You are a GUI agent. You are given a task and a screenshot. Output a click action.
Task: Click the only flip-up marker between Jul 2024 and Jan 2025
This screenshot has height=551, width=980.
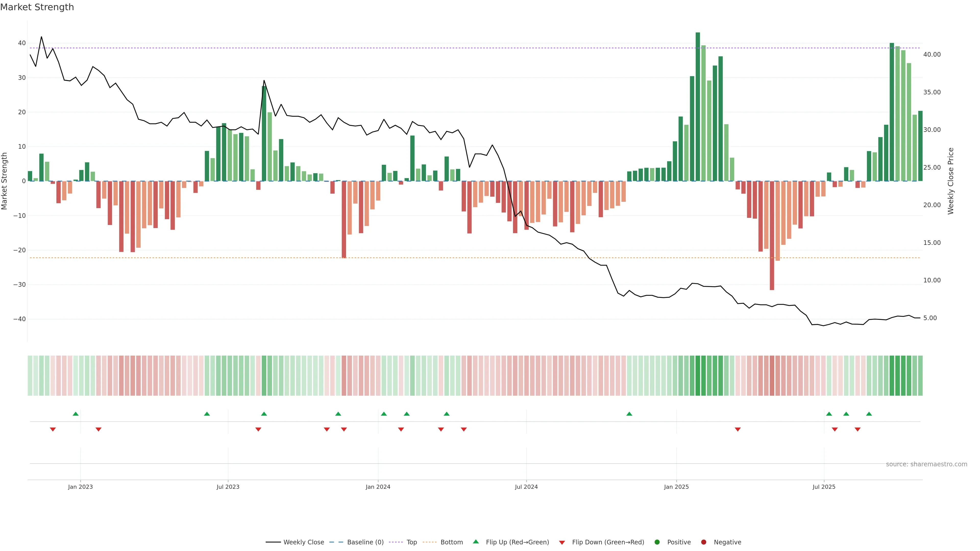pos(629,414)
